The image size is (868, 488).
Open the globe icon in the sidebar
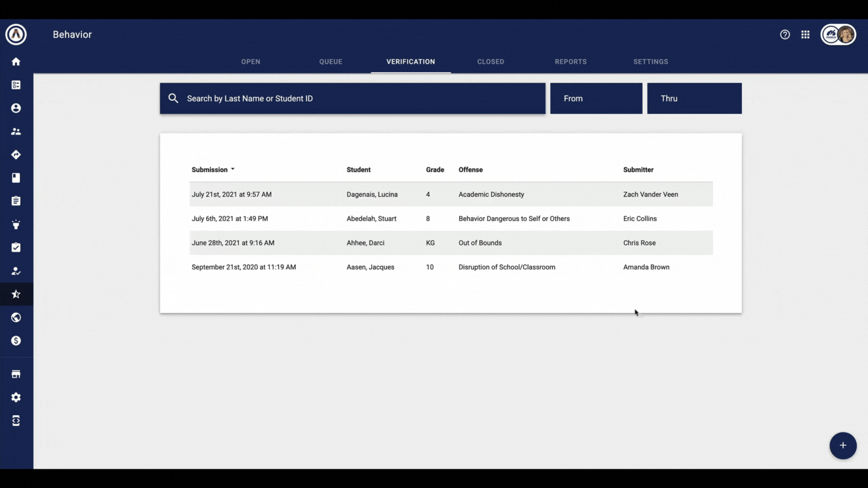coord(16,318)
